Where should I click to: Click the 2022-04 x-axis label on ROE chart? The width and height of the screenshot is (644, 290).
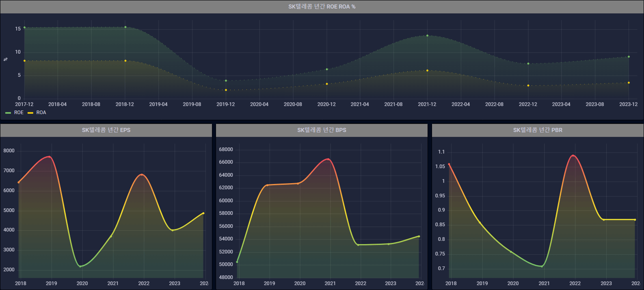(461, 105)
